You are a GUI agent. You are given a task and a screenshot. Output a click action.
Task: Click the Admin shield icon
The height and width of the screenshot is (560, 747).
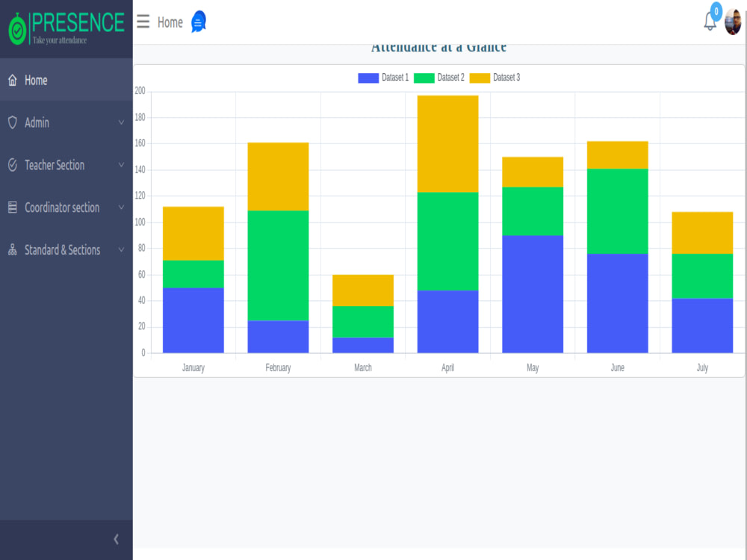pyautogui.click(x=13, y=122)
